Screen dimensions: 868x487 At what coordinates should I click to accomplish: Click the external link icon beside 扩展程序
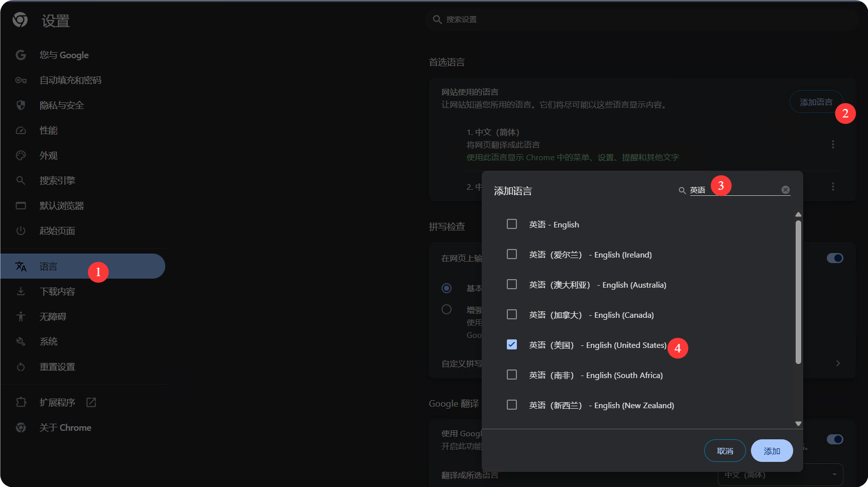(x=91, y=402)
